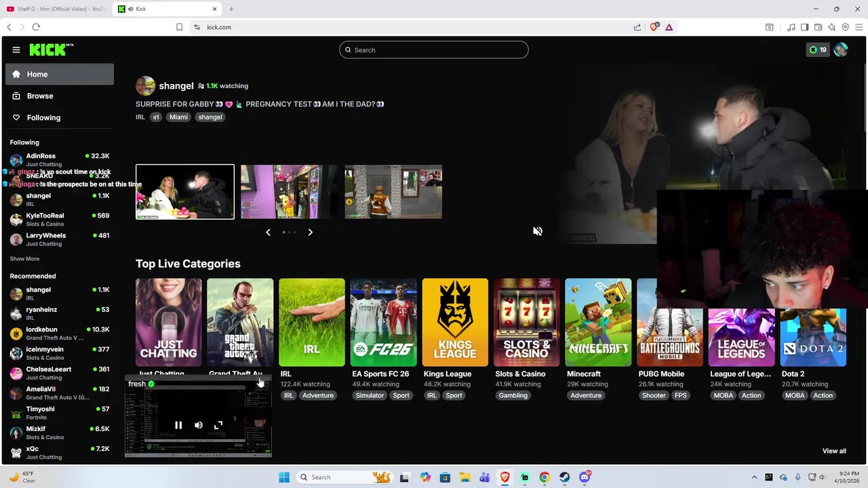Click the Shooter tag under PUBG Mobile
868x488 pixels.
point(654,396)
